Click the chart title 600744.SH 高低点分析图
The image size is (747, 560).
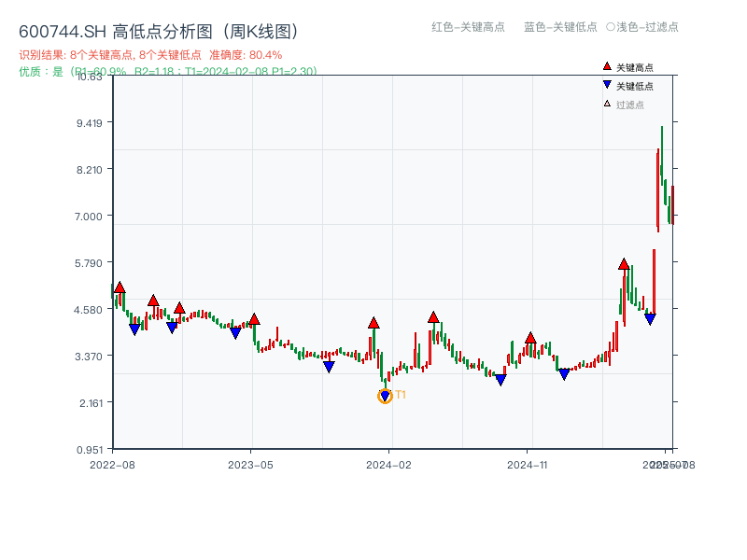[159, 29]
